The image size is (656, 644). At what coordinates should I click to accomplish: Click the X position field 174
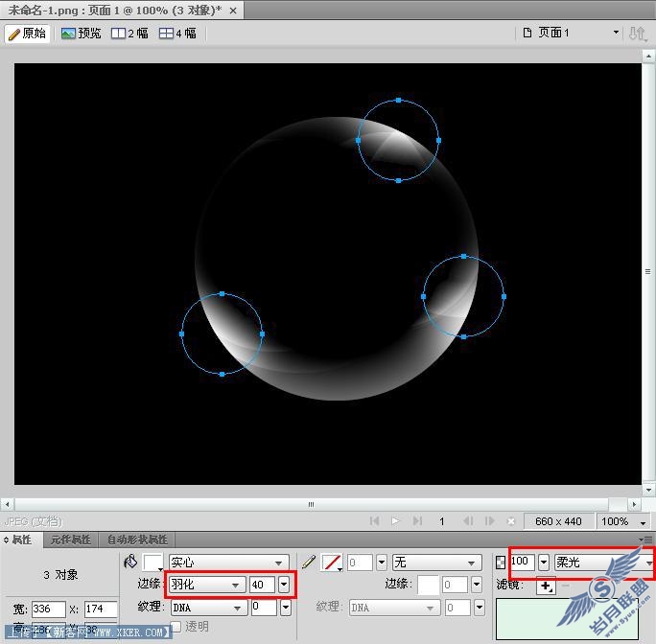point(101,609)
